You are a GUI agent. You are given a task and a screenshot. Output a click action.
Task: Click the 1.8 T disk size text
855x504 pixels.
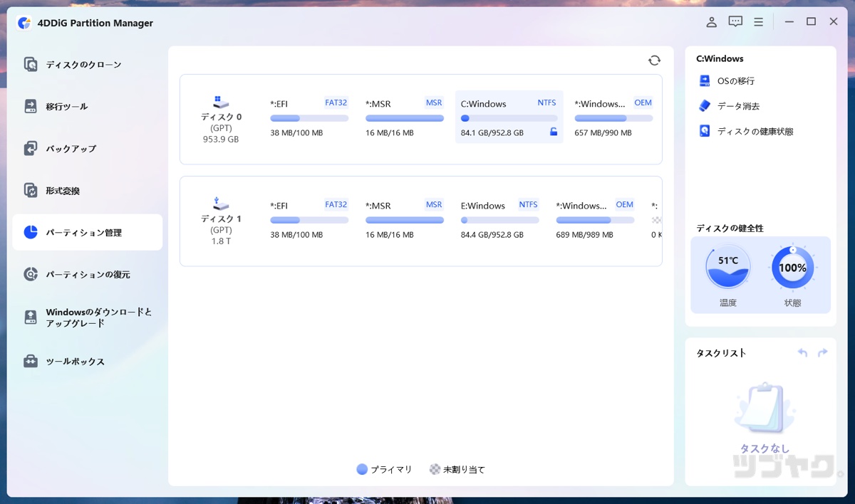pyautogui.click(x=221, y=241)
